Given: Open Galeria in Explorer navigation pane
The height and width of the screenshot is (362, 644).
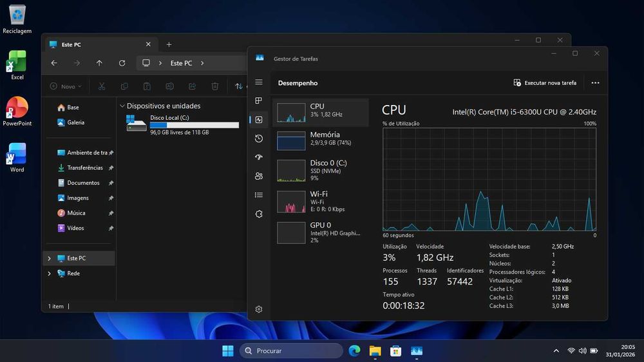Looking at the screenshot, I should [x=71, y=122].
